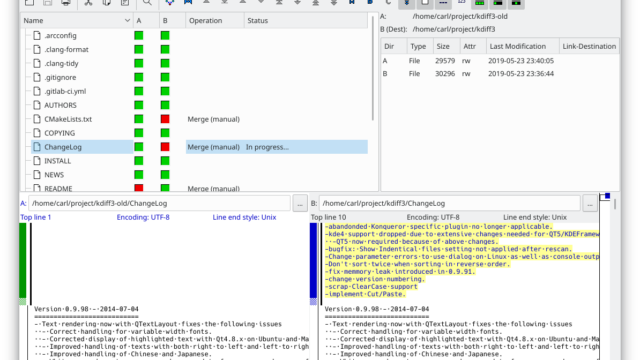Click the file icon next to .gitignore
This screenshot has height=360, width=640.
click(37, 77)
